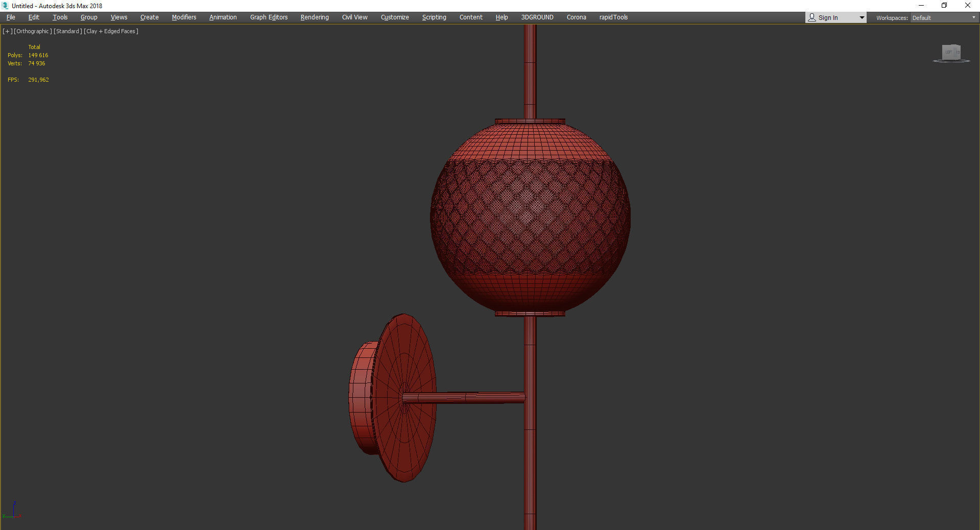
Task: Open the Help menu
Action: click(502, 17)
